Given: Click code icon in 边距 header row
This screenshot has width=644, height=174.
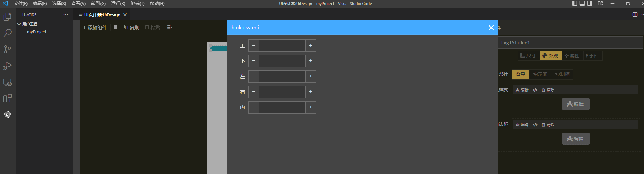Looking at the screenshot, I should (x=535, y=125).
